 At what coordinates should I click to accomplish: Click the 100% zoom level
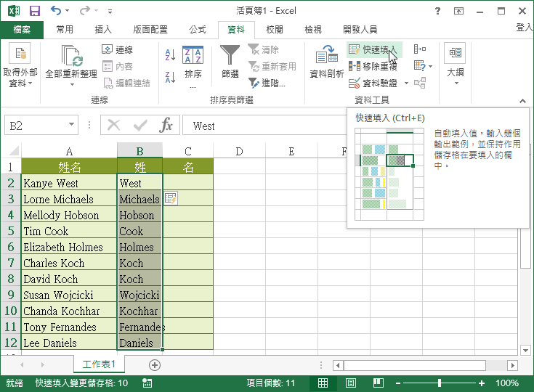point(507,383)
